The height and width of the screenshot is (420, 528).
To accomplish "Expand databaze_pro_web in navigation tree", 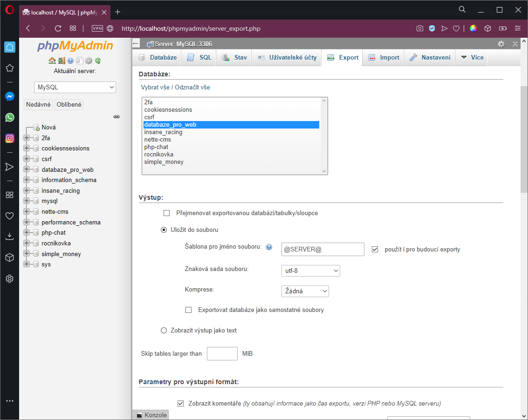I will (26, 169).
